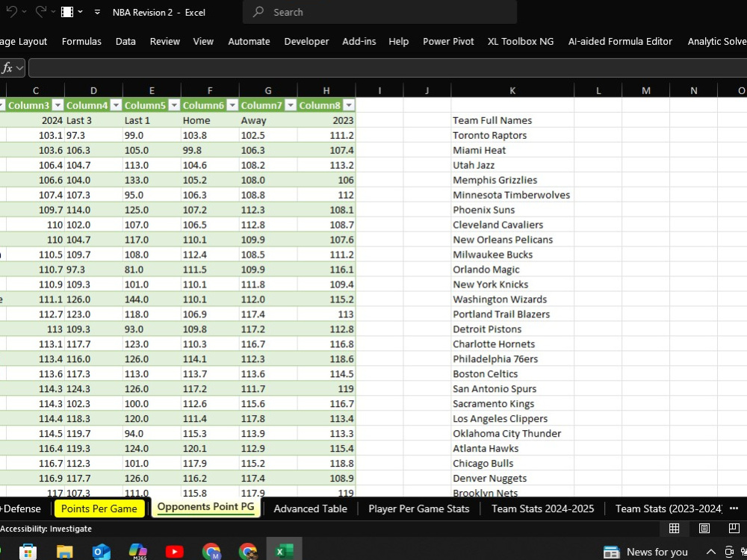The height and width of the screenshot is (560, 747).
Task: Switch to Team Stats (2023-2024) sheet
Action: pos(669,508)
